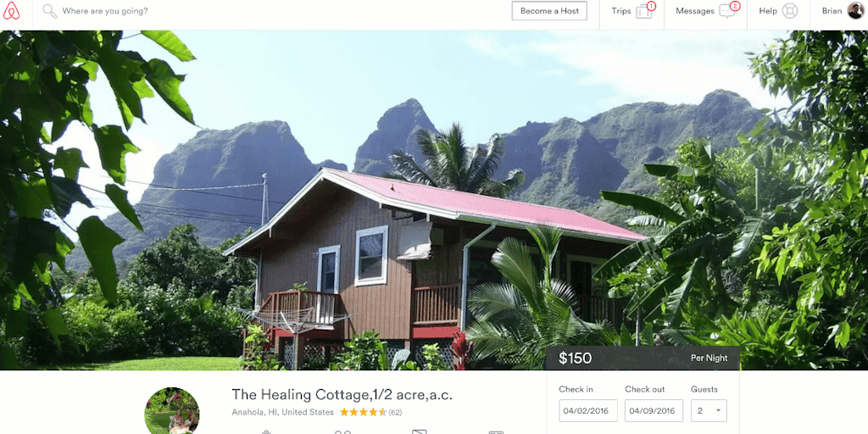Click the host profile photo
Screen dimensions: 868x434
[172, 410]
